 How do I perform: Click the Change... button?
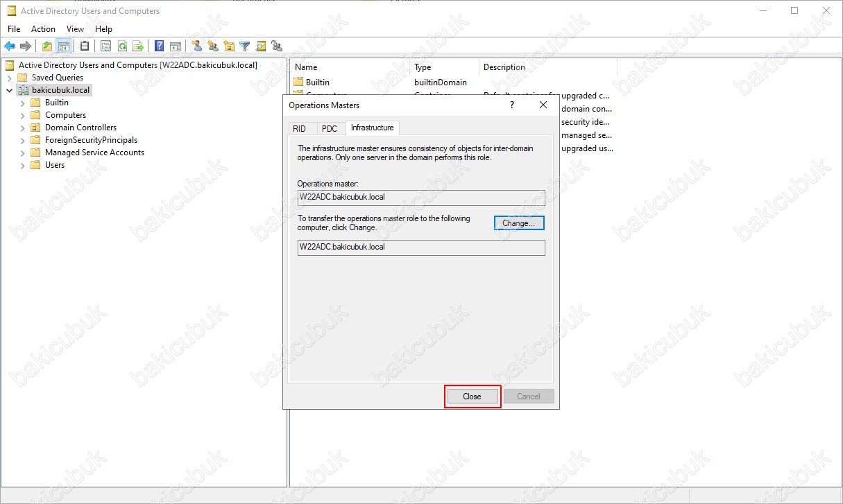(x=519, y=223)
